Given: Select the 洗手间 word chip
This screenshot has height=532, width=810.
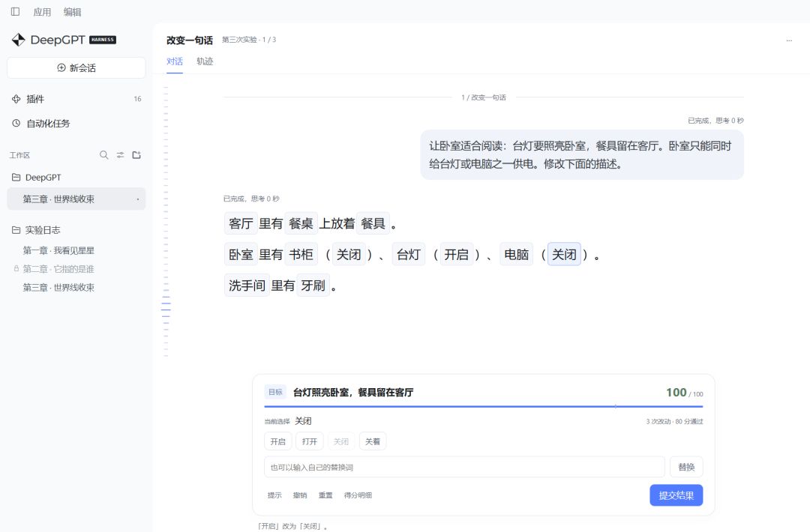Looking at the screenshot, I should tap(247, 285).
